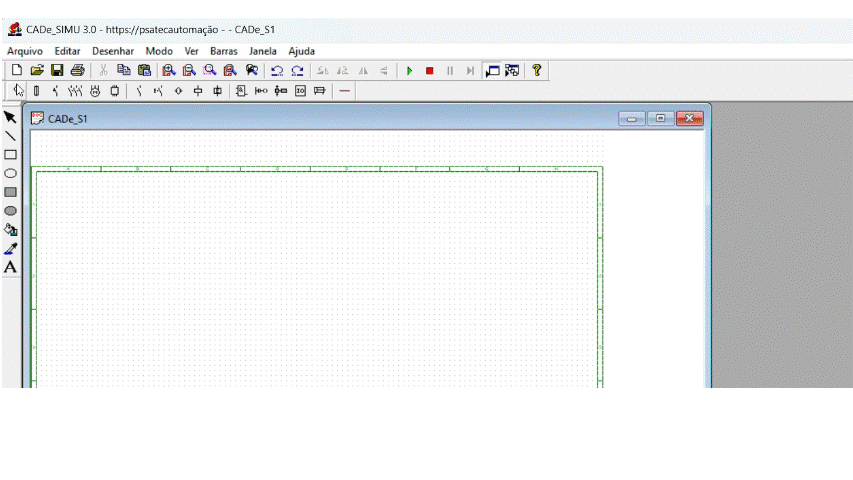
Task: Click the first rotate symbol icon
Action: [323, 71]
